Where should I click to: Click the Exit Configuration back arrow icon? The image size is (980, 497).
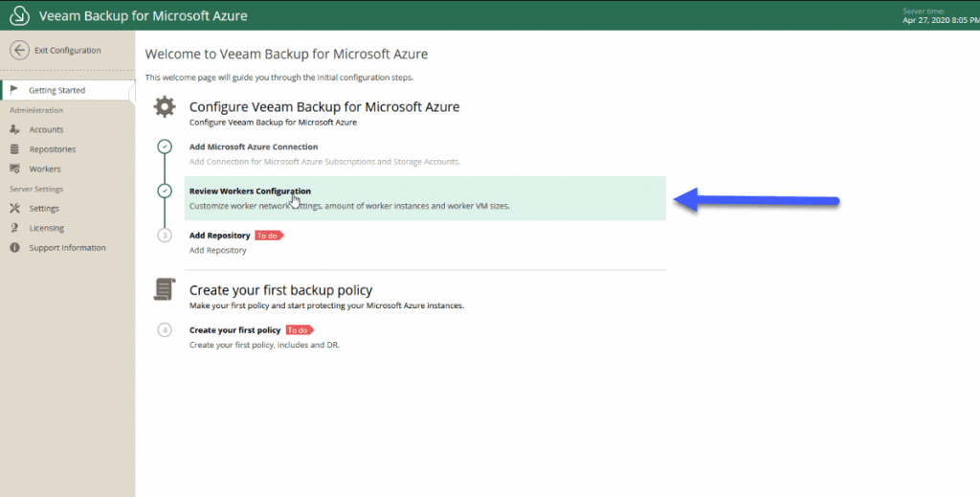point(19,50)
